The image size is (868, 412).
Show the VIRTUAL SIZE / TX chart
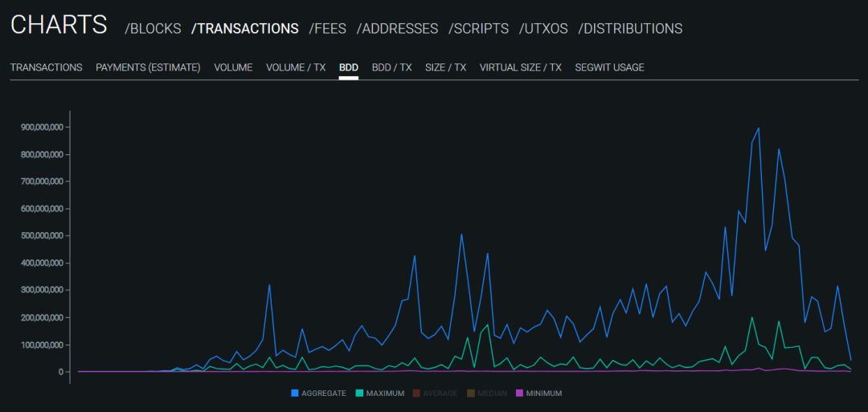coord(520,67)
